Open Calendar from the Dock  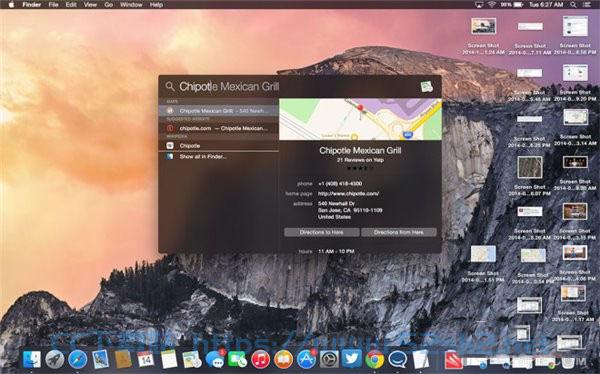(x=146, y=359)
